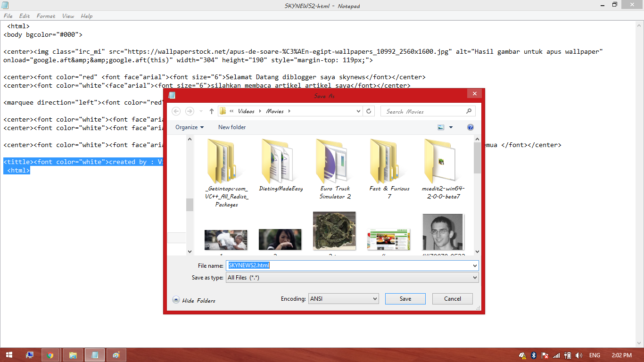
Task: Click the Bluetooth icon in the system tray
Action: [x=534, y=355]
